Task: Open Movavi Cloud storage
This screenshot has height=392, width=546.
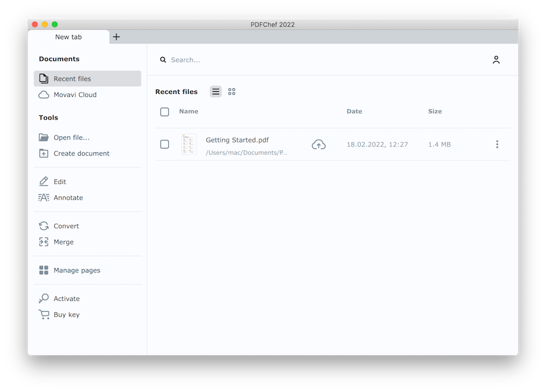Action: (x=74, y=94)
